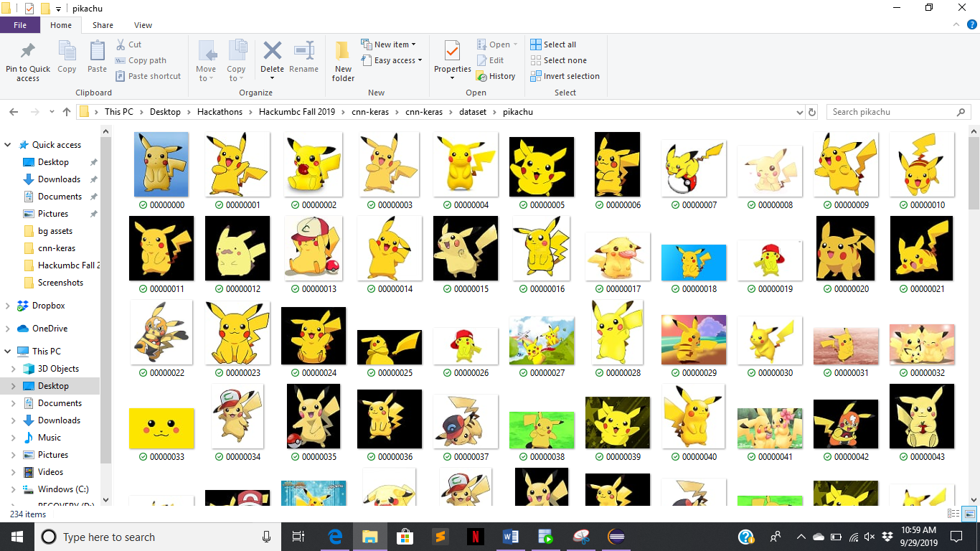The width and height of the screenshot is (980, 551).
Task: Expand address bar history dropdown
Action: [x=800, y=112]
